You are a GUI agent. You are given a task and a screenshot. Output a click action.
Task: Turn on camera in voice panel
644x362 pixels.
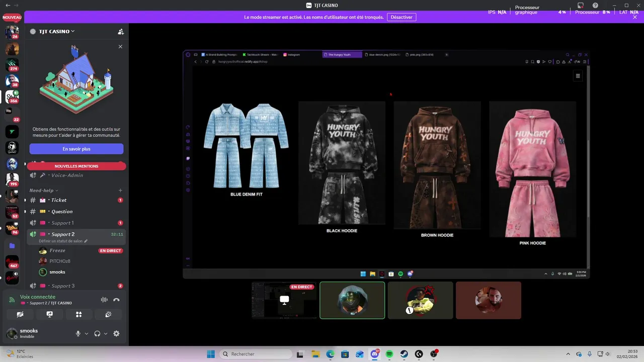click(x=20, y=314)
